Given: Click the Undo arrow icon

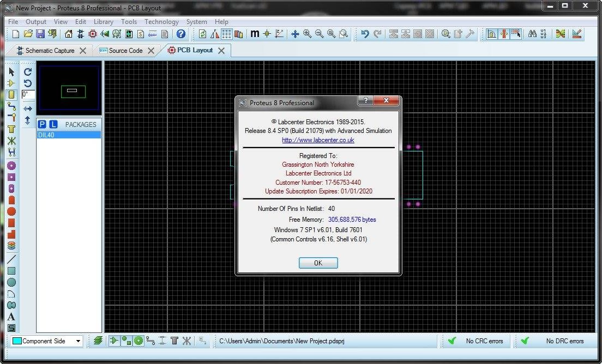Looking at the screenshot, I should click(x=365, y=34).
